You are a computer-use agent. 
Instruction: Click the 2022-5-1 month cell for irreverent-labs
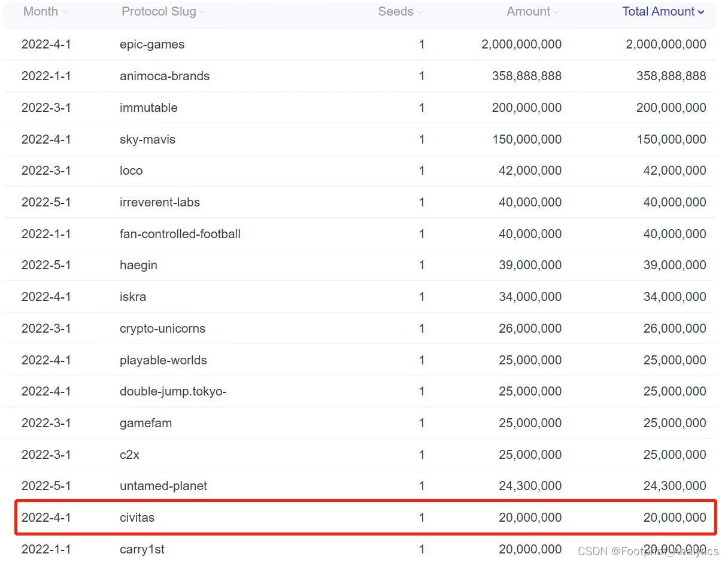(46, 202)
